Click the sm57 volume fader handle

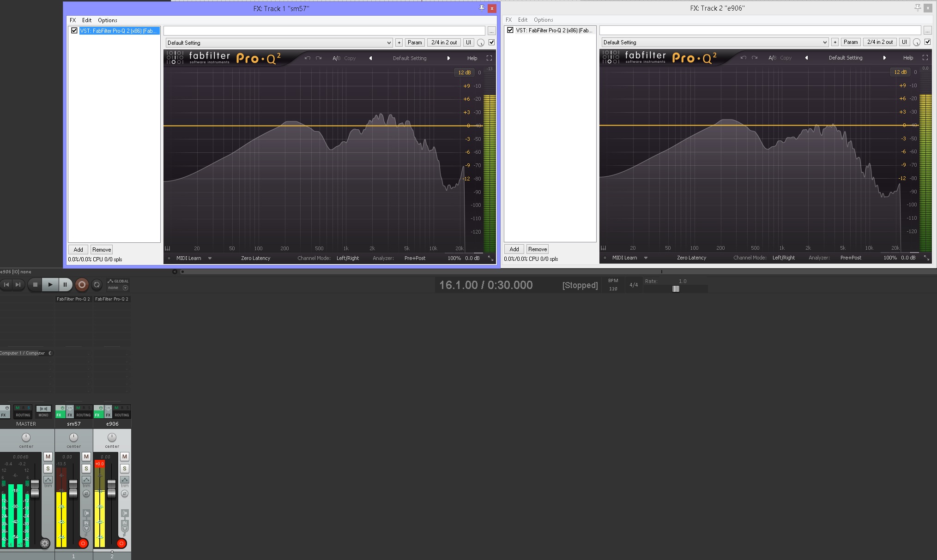73,488
